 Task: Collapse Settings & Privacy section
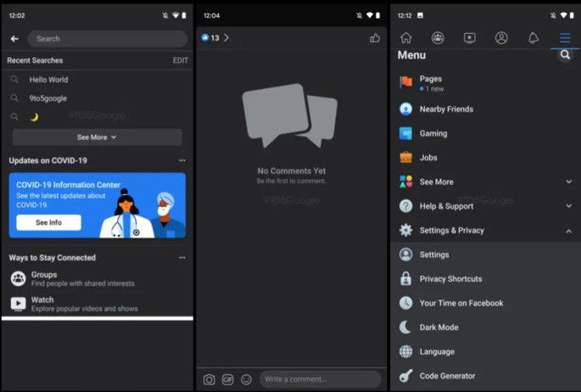tap(485, 231)
